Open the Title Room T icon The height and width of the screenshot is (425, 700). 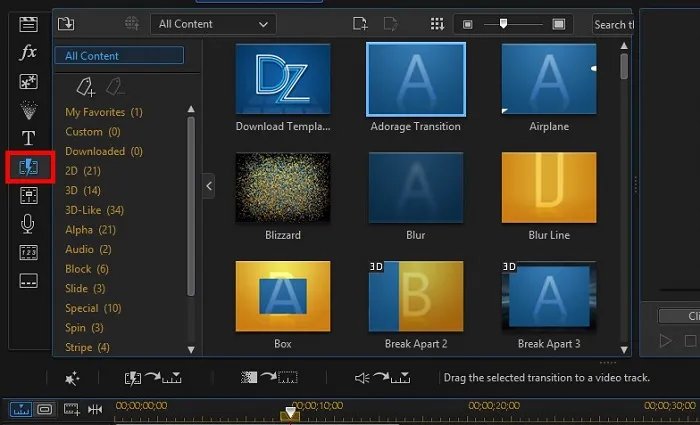29,138
